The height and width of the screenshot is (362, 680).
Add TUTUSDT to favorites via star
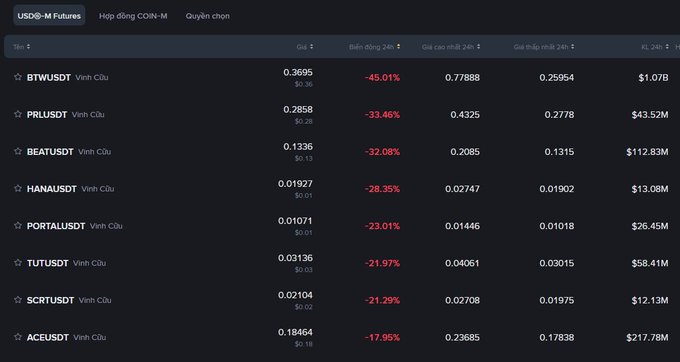pos(18,262)
